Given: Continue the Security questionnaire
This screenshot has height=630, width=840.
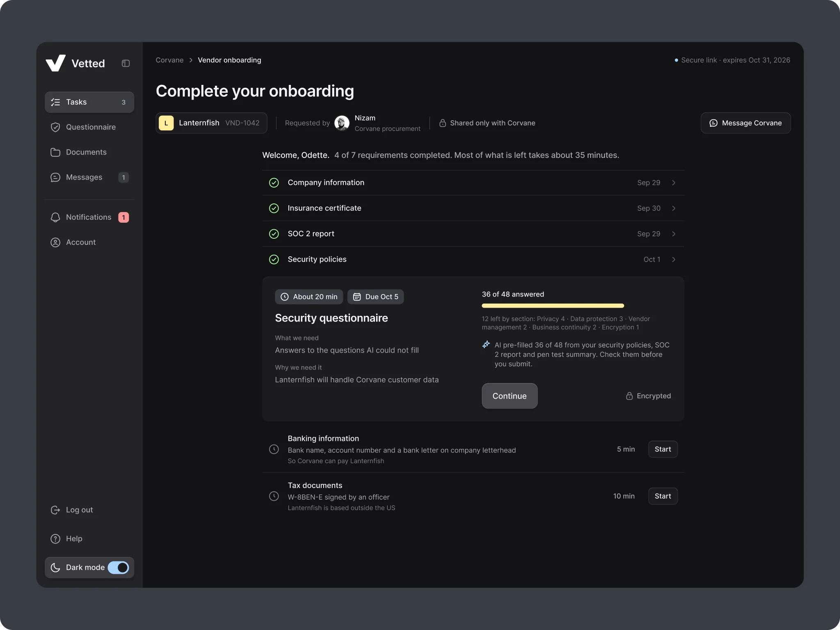Looking at the screenshot, I should [509, 396].
